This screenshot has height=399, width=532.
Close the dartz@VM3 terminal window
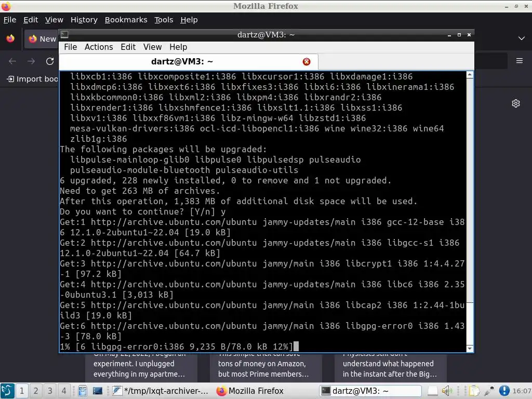click(469, 35)
